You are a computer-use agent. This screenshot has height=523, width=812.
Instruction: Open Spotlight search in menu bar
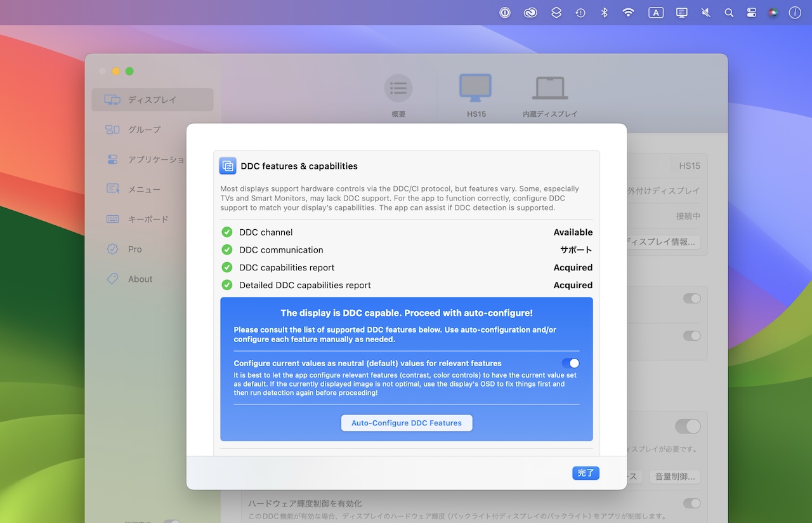(x=729, y=13)
